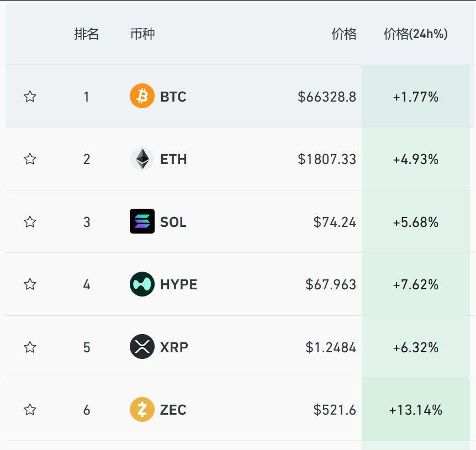Mark XRP as favorite with star
Image resolution: width=476 pixels, height=450 pixels.
pos(30,347)
